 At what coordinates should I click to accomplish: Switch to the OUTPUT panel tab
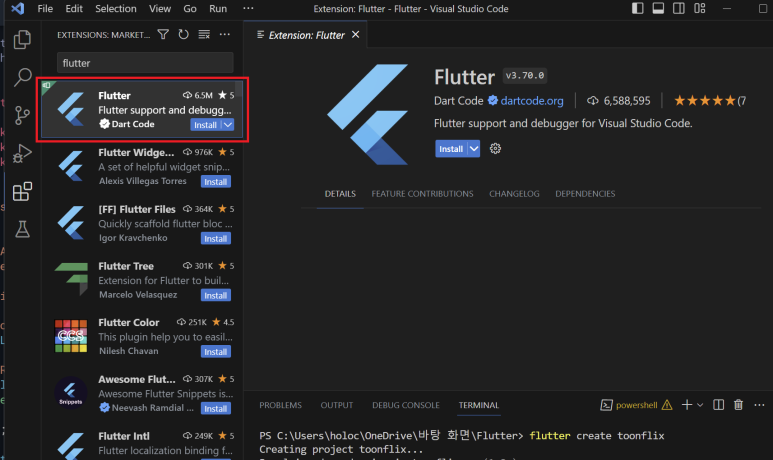[x=337, y=405]
